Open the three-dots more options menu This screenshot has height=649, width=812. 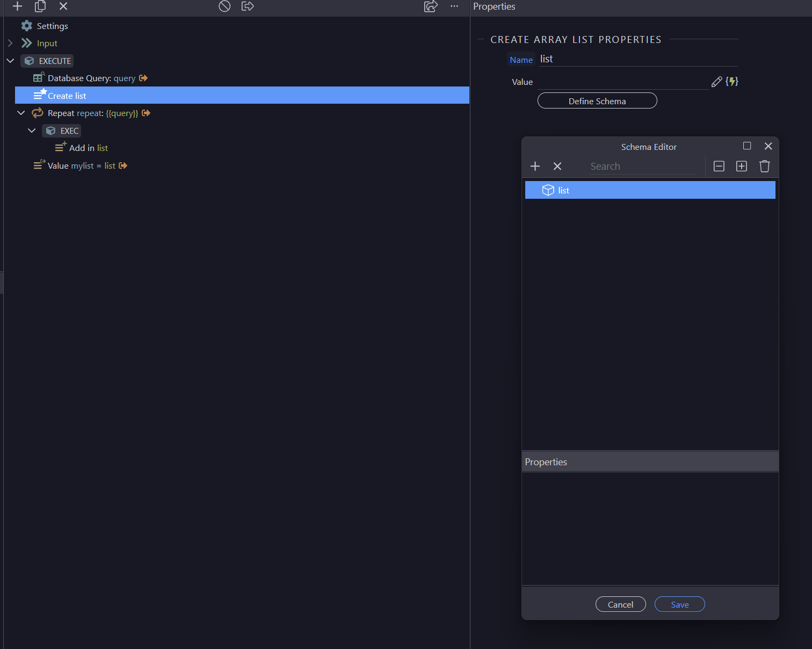[x=454, y=6]
